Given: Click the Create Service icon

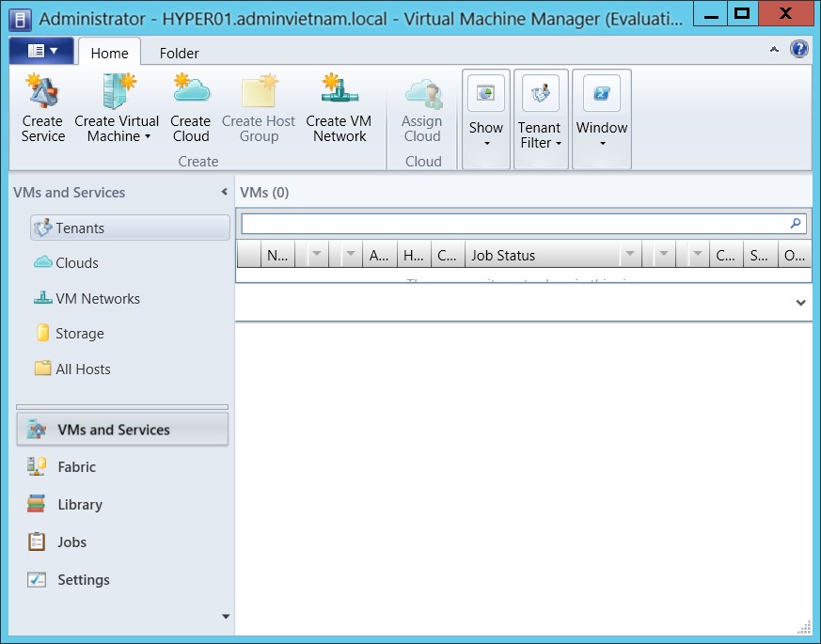Looking at the screenshot, I should (x=42, y=90).
